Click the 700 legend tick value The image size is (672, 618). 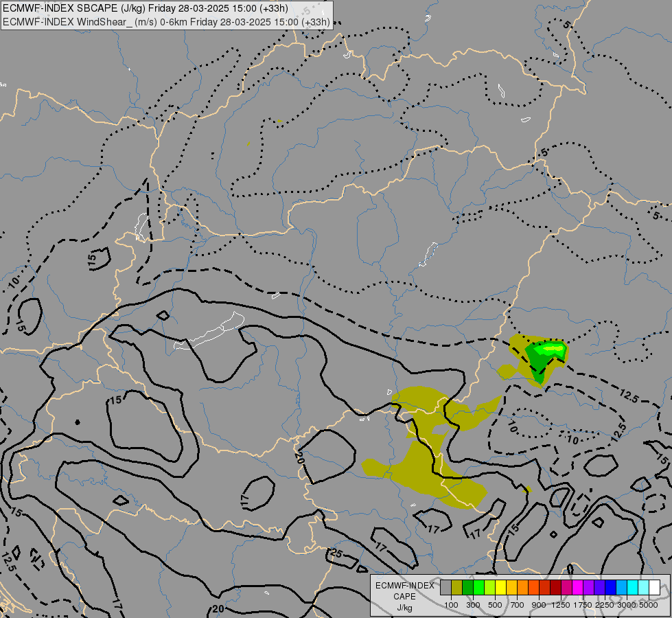pos(518,605)
